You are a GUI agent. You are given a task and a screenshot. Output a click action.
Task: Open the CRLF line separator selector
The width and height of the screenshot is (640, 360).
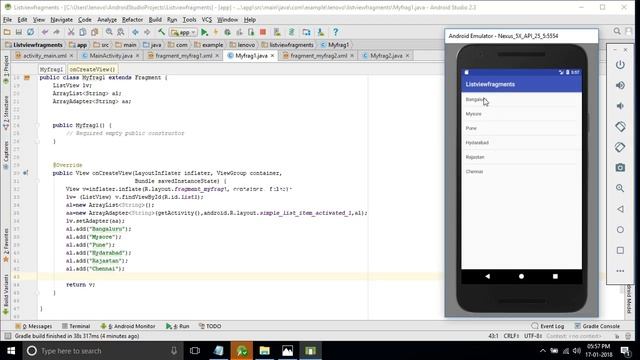pos(511,336)
